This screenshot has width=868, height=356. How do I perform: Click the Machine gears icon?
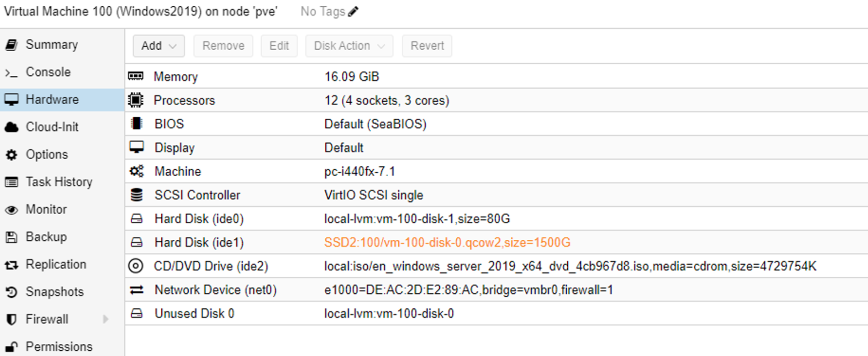pyautogui.click(x=137, y=171)
